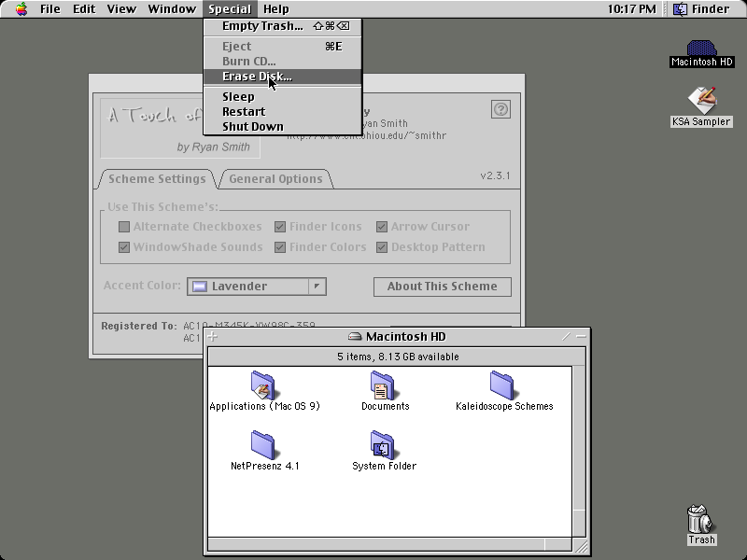Toggle the Alternate Checkboxes checkbox

[124, 227]
